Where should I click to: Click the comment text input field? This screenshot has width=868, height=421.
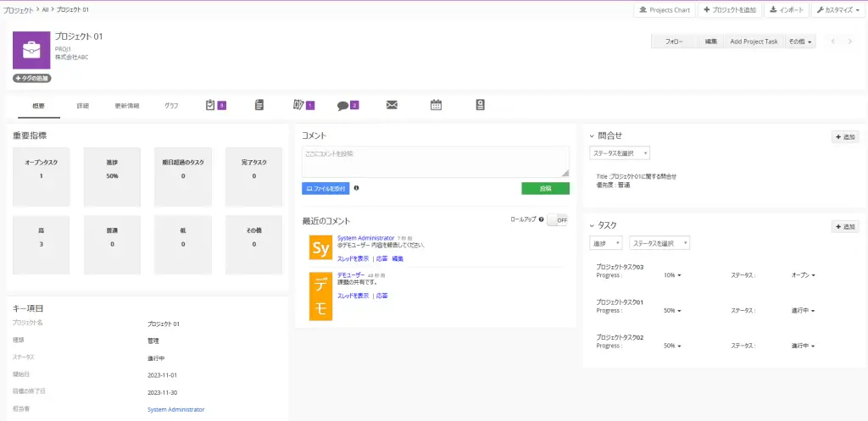[435, 161]
